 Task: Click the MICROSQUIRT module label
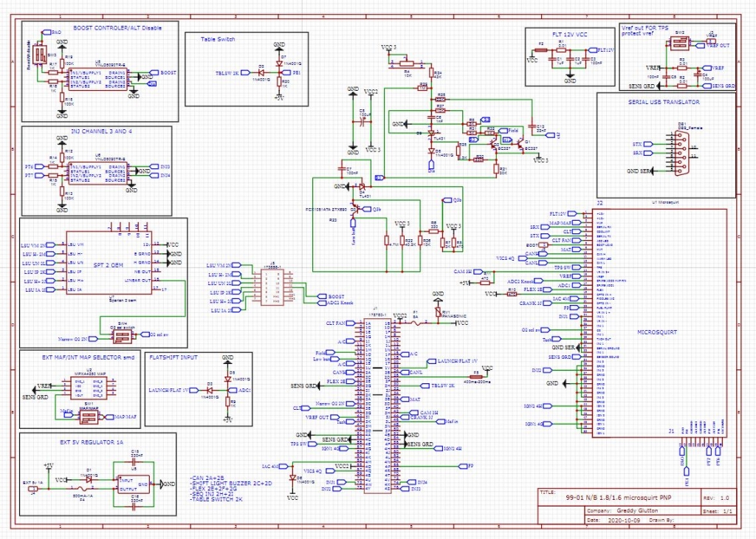click(656, 332)
